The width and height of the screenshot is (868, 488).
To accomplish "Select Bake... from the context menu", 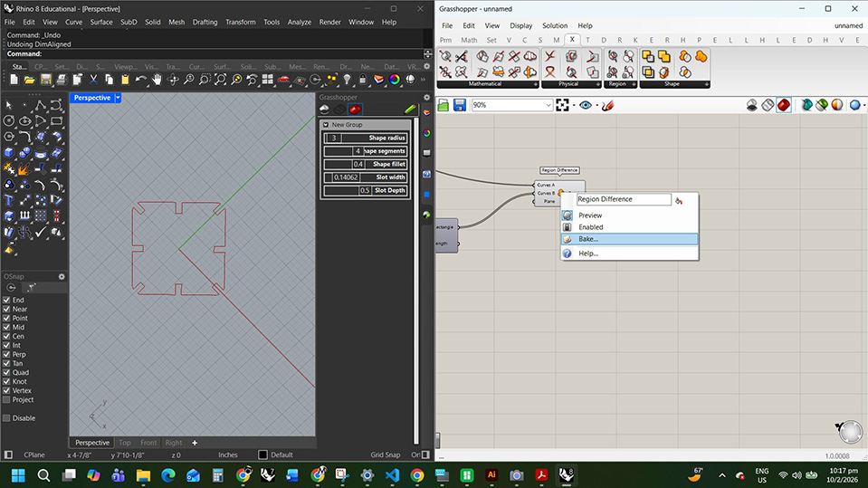I will click(588, 239).
